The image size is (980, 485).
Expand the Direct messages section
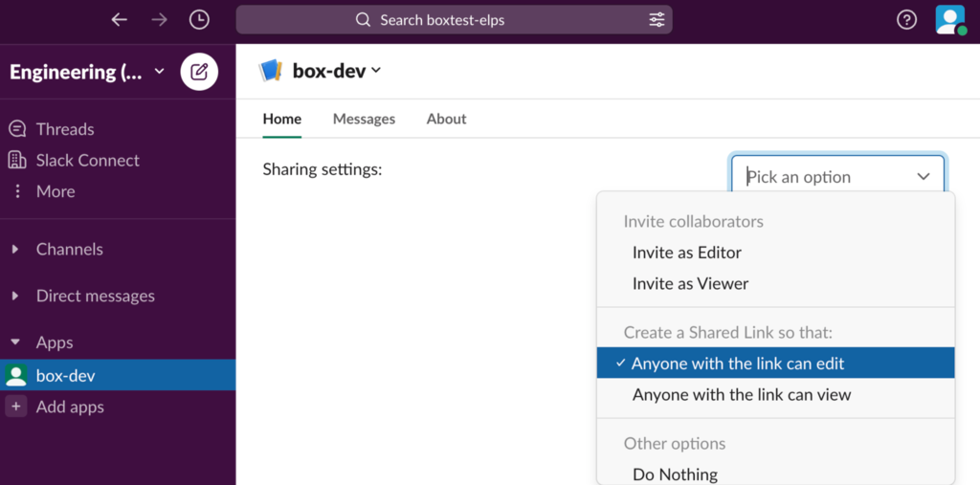(x=15, y=296)
